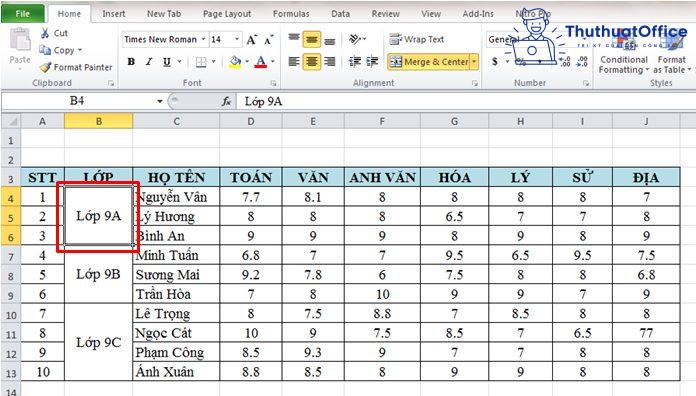The image size is (696, 396).
Task: Activate the Format Painter brush
Action: click(76, 67)
